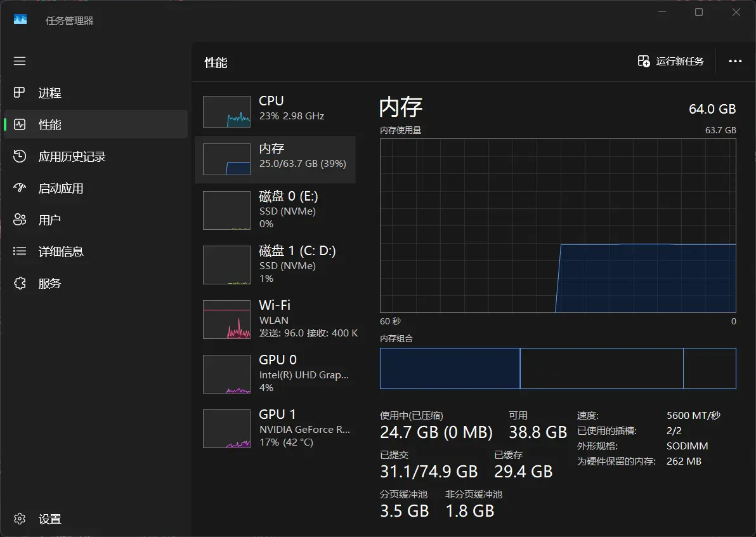Click the 5600 MT/秒 speed value
Viewport: 756px width, 537px height.
[x=693, y=415]
